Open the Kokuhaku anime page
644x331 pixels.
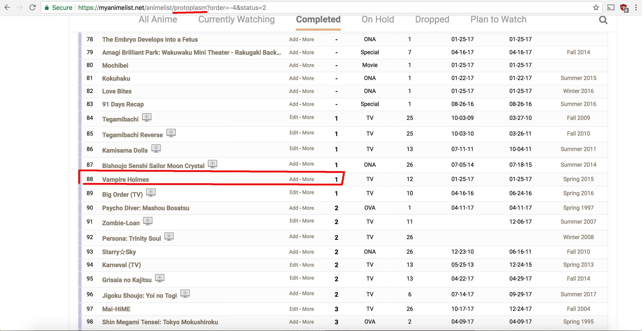pyautogui.click(x=116, y=78)
